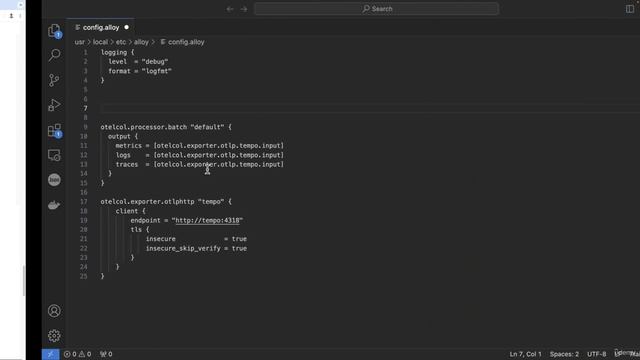Open the Manage gear menu
640x360 pixels.
tap(54, 336)
